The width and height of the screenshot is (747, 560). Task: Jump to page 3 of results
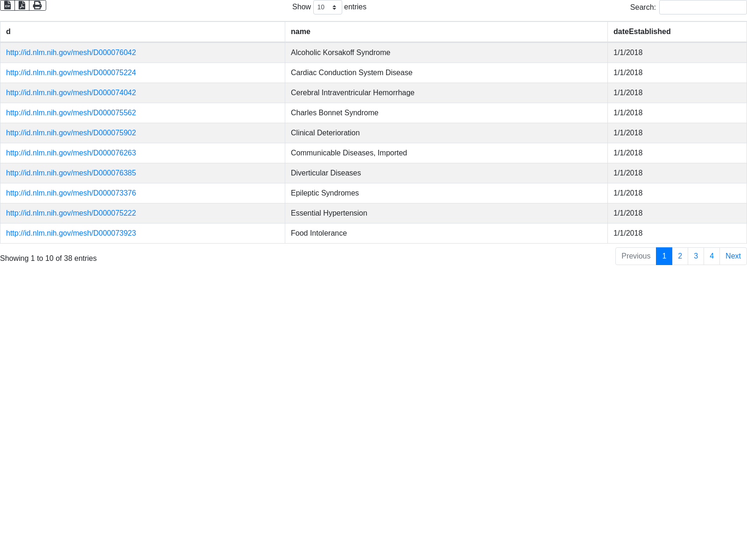point(696,256)
